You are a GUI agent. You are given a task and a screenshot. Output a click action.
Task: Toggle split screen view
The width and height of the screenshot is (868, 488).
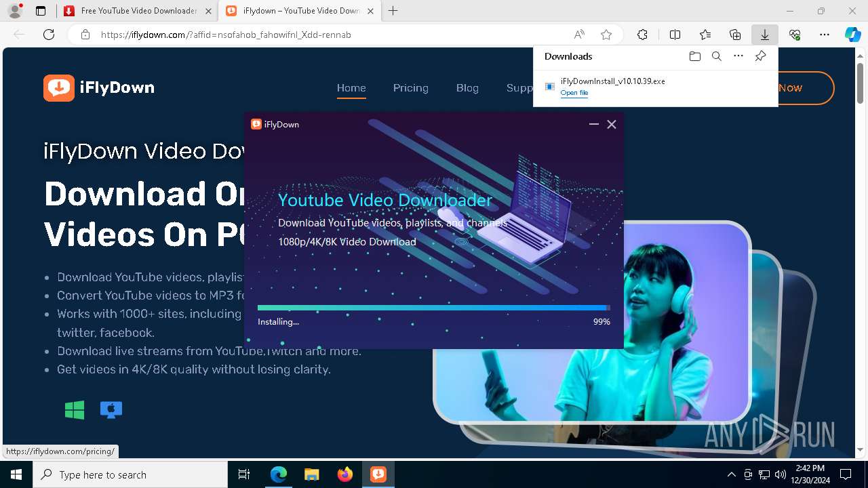tap(675, 35)
